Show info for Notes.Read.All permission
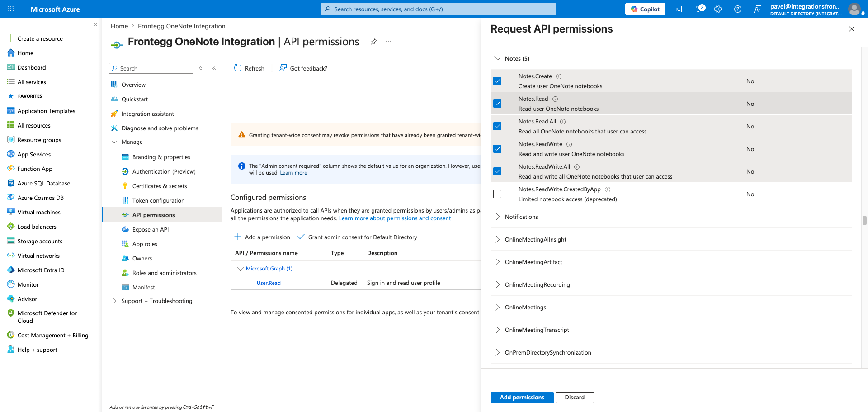This screenshot has width=868, height=412. pyautogui.click(x=563, y=122)
